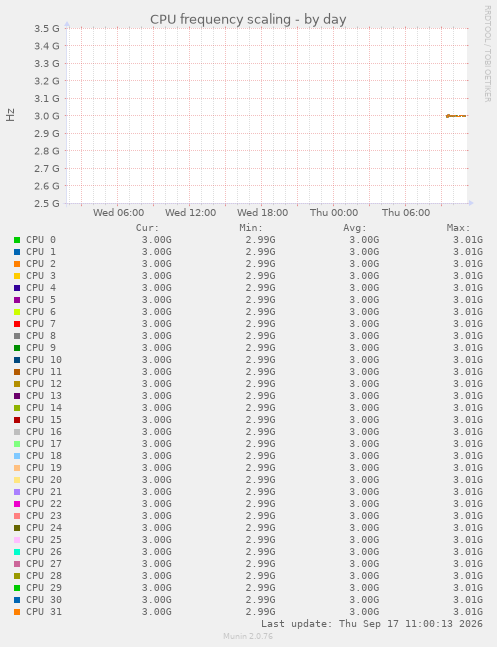497x647 pixels.
Task: Click the CPU 21 lavender legend swatch
Action: pyautogui.click(x=17, y=492)
